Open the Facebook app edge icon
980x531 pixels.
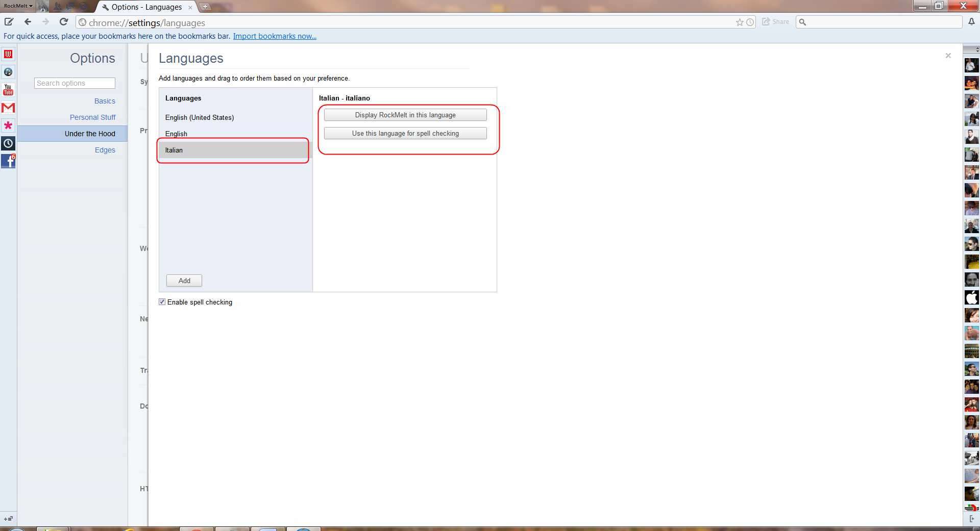pyautogui.click(x=8, y=161)
